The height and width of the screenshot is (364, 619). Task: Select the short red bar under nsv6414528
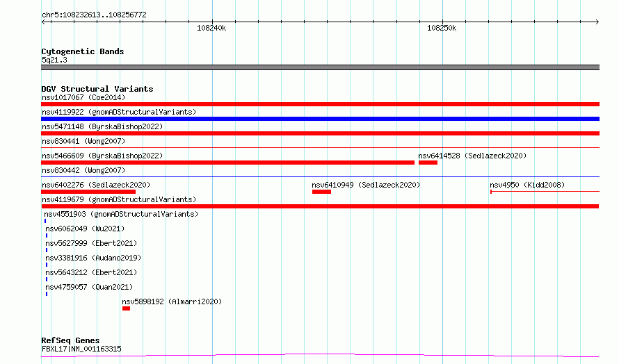coord(428,163)
